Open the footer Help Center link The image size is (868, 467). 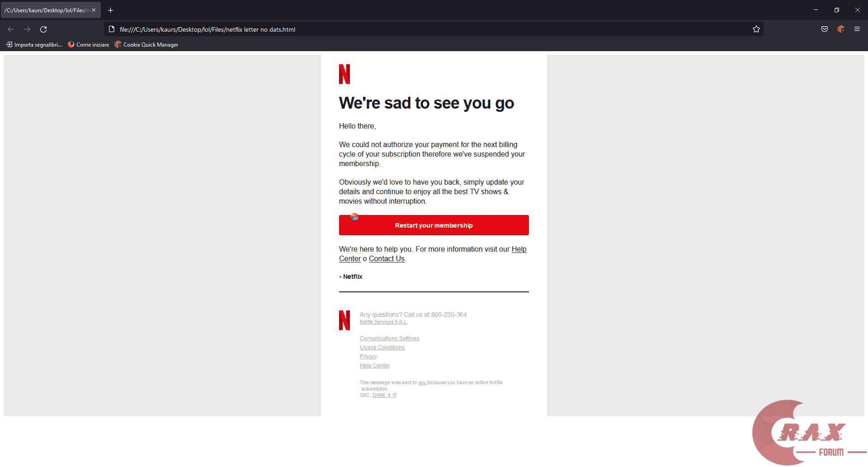pos(375,366)
